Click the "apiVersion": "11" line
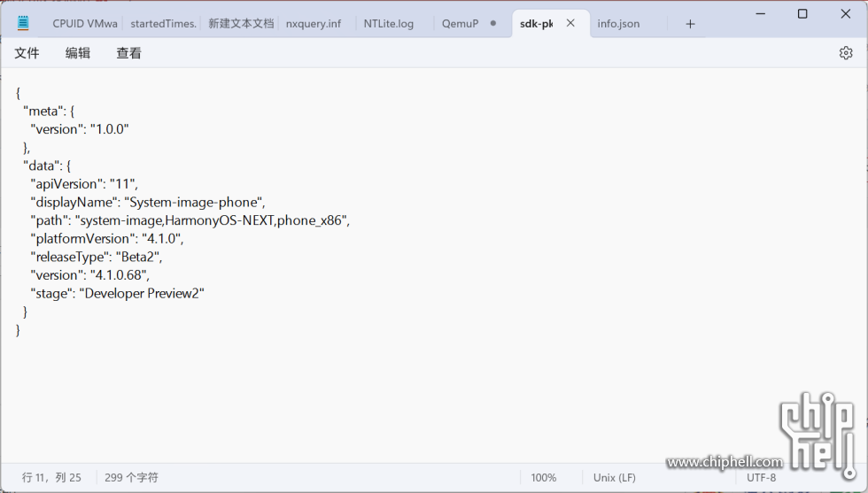 84,184
